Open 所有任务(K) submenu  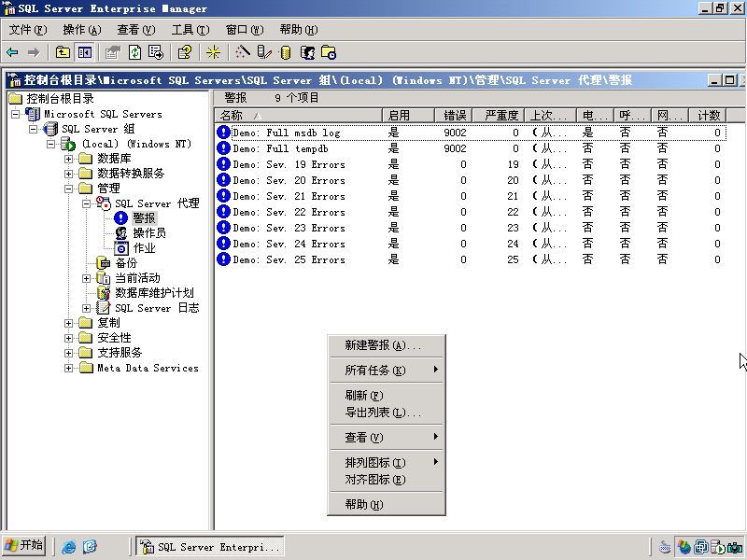pyautogui.click(x=387, y=370)
